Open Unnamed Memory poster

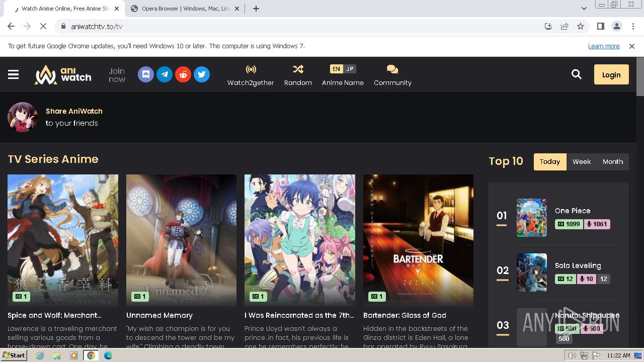point(181,240)
